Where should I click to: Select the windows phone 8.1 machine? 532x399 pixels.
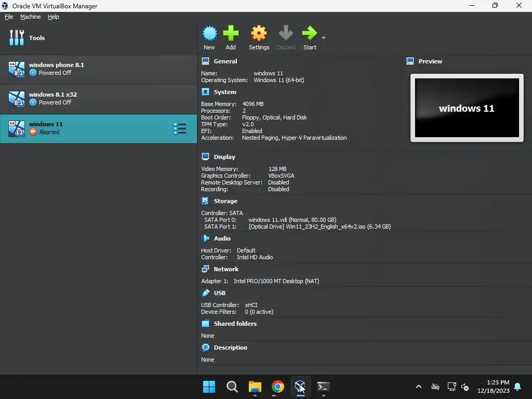click(98, 69)
